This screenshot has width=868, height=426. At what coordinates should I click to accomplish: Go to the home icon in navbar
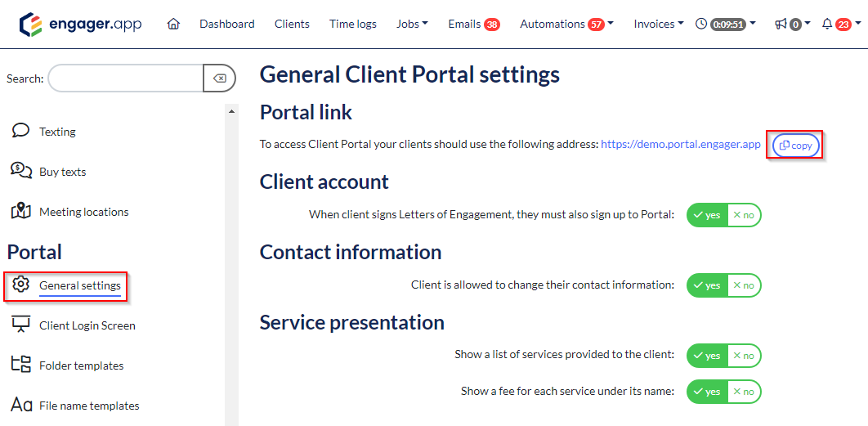[174, 24]
